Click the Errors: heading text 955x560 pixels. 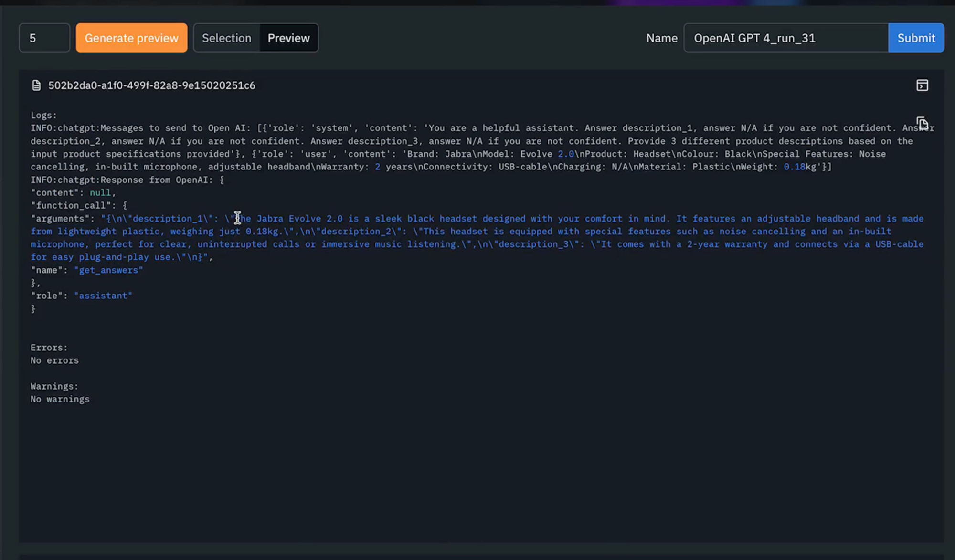coord(49,348)
